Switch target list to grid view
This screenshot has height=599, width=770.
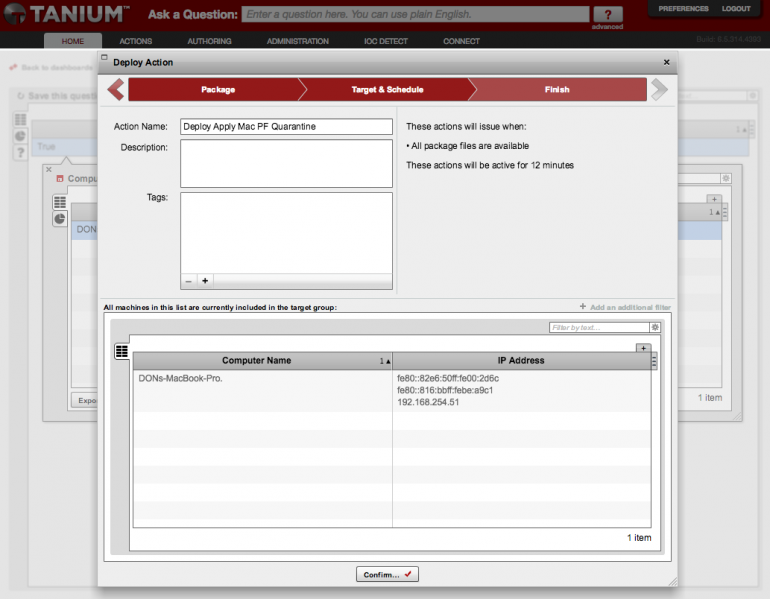point(122,351)
